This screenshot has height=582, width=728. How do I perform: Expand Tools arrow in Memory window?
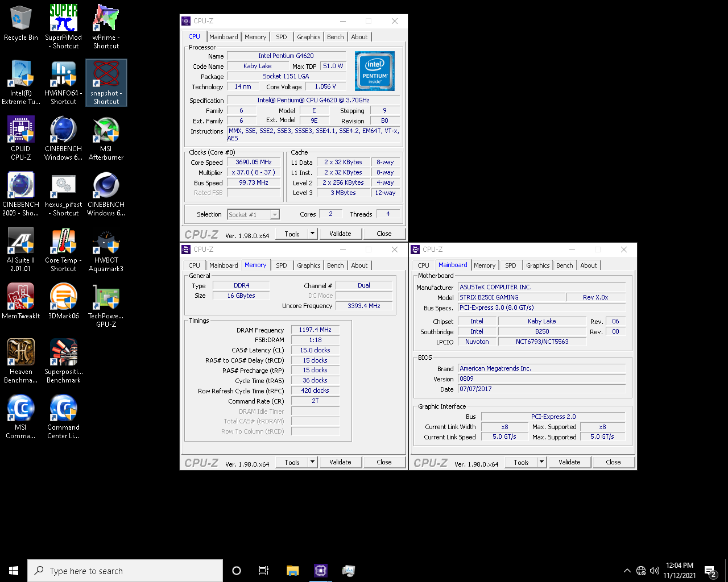[x=313, y=462]
